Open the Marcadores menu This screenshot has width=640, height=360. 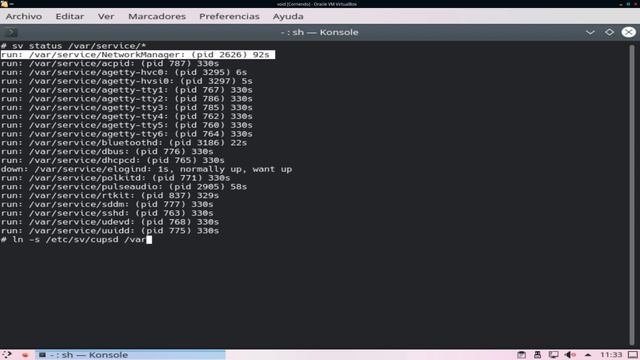(157, 16)
